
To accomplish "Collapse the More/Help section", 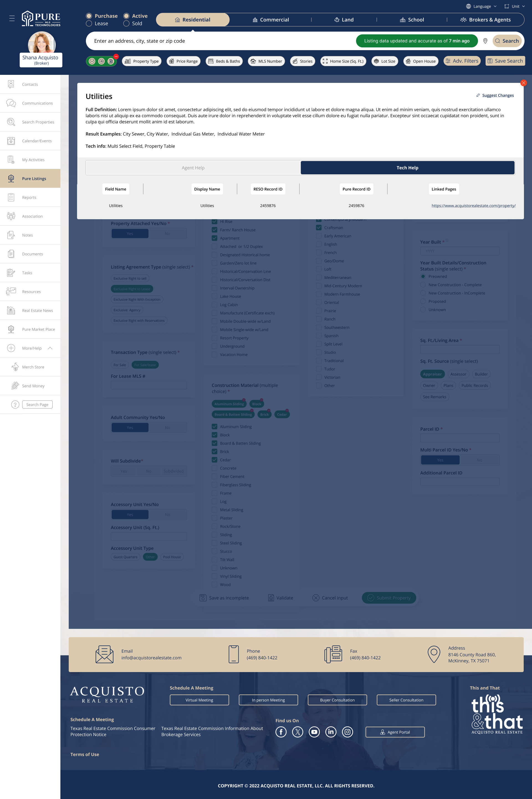I will [50, 348].
